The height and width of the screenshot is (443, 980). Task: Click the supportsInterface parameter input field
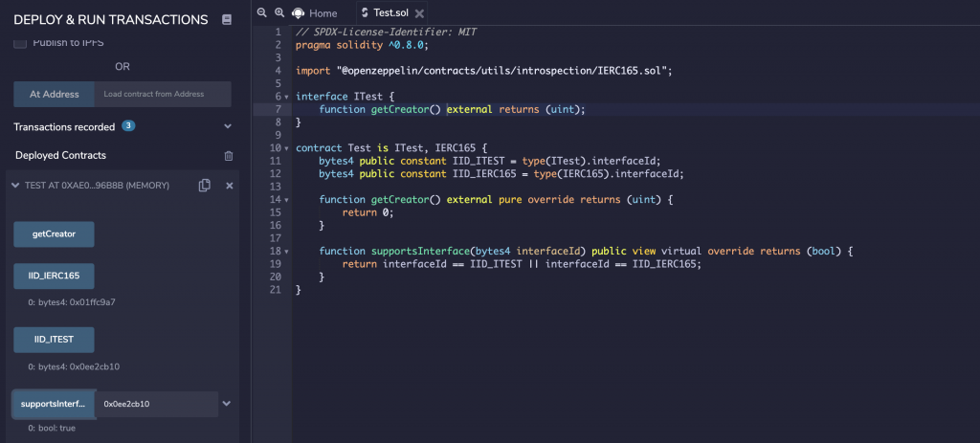pos(156,405)
